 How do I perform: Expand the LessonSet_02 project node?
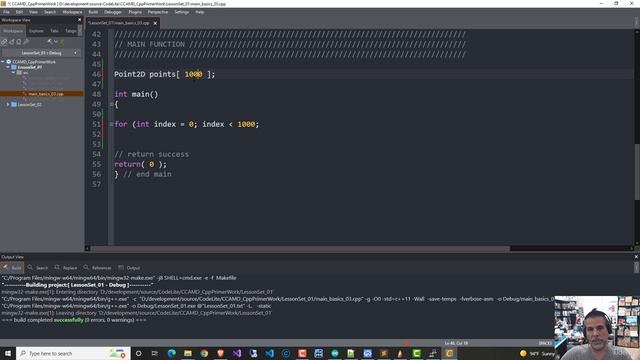(8, 104)
